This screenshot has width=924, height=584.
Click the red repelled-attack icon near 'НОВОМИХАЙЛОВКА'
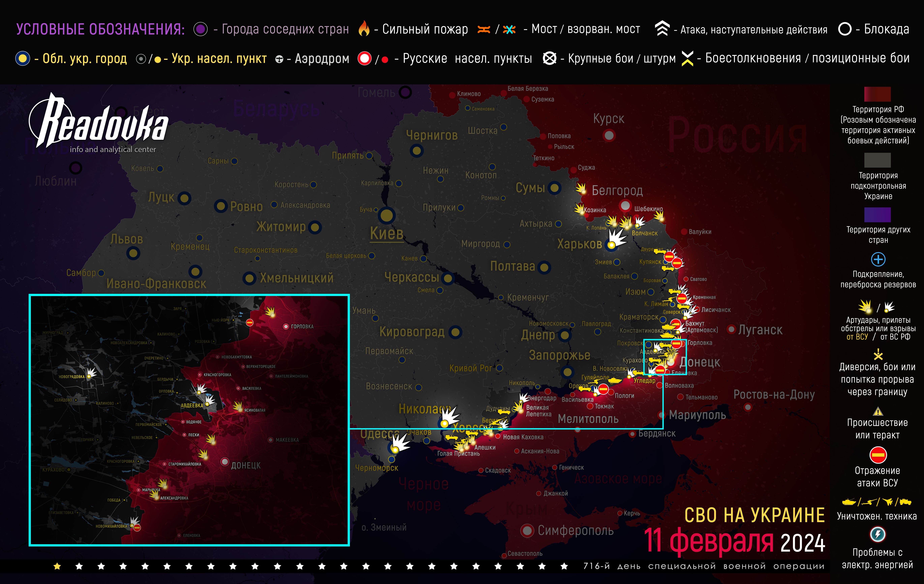137,528
